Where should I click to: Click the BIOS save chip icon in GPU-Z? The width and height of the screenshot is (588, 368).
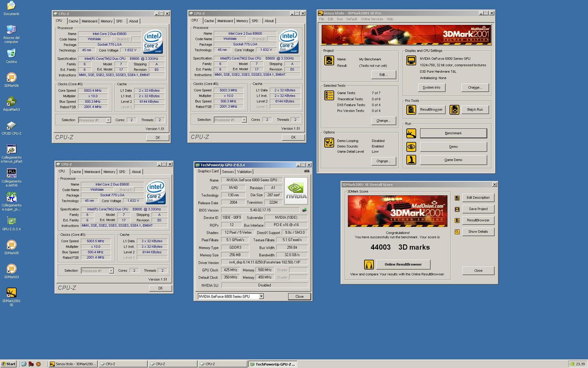304,210
